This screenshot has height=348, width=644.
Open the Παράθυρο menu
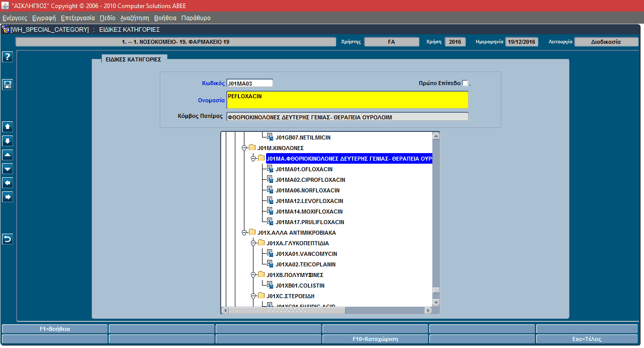pyautogui.click(x=196, y=18)
